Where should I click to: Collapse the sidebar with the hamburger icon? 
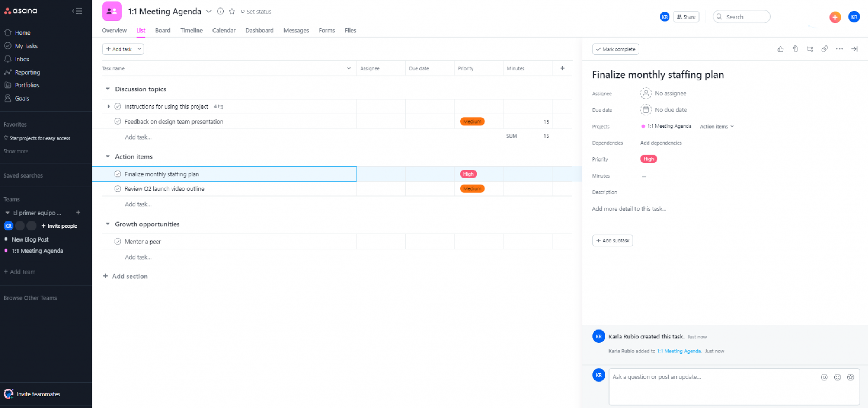77,11
